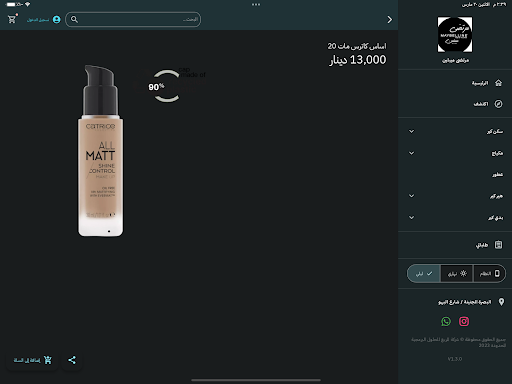Select the night mode theme option
Screen dimensions: 512x384
coord(424,274)
